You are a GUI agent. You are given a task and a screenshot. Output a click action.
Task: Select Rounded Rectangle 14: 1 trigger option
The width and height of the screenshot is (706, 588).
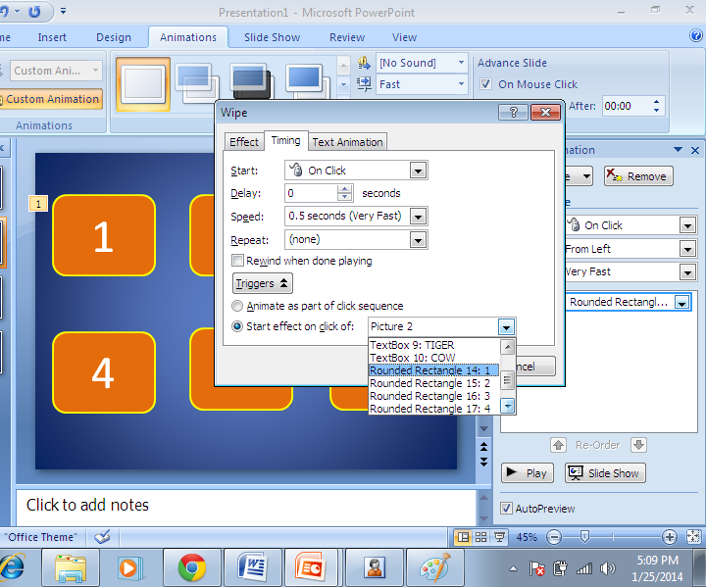coord(433,370)
